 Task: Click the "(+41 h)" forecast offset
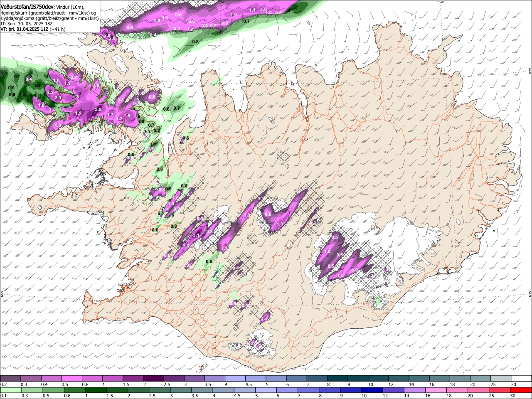point(57,29)
